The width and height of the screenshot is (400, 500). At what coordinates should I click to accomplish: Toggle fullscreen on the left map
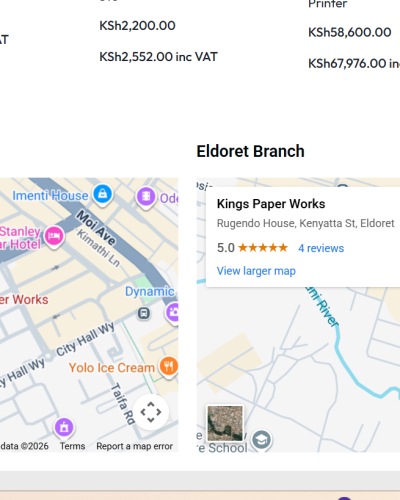151,412
